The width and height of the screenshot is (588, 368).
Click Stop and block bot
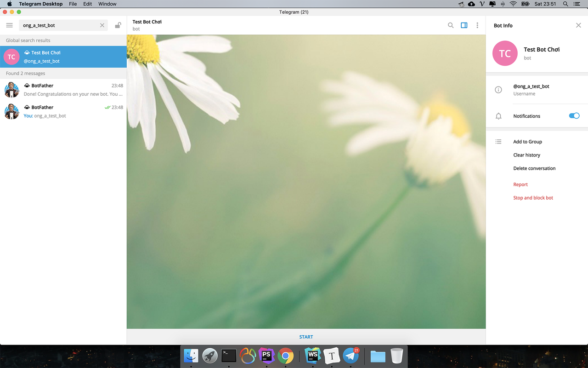click(533, 198)
